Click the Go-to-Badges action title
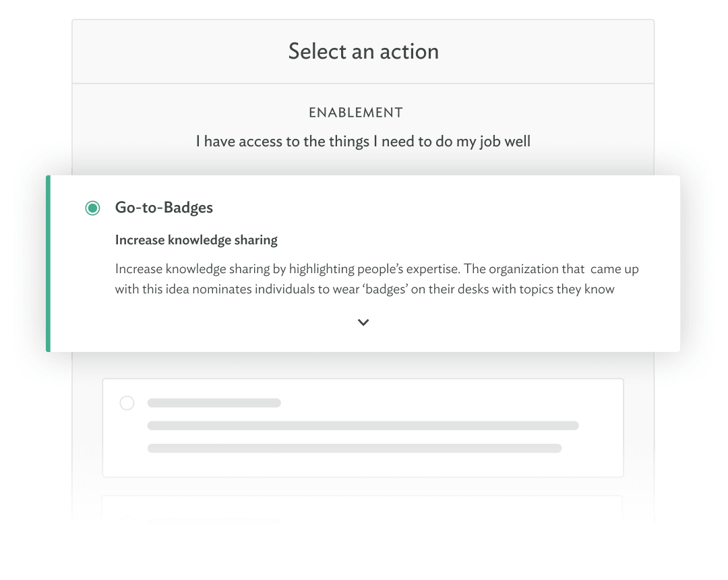728x580 pixels. coord(164,208)
